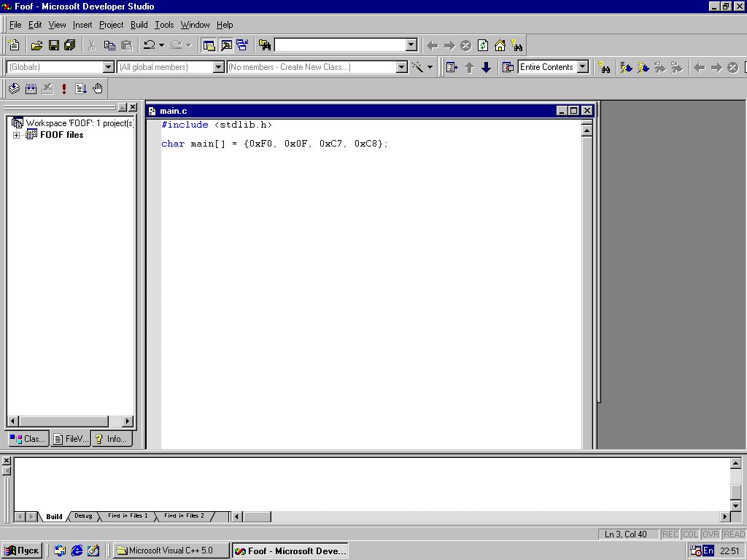This screenshot has width=747, height=560.
Task: Click the first InfoViewer bookmark icon
Action: (626, 67)
